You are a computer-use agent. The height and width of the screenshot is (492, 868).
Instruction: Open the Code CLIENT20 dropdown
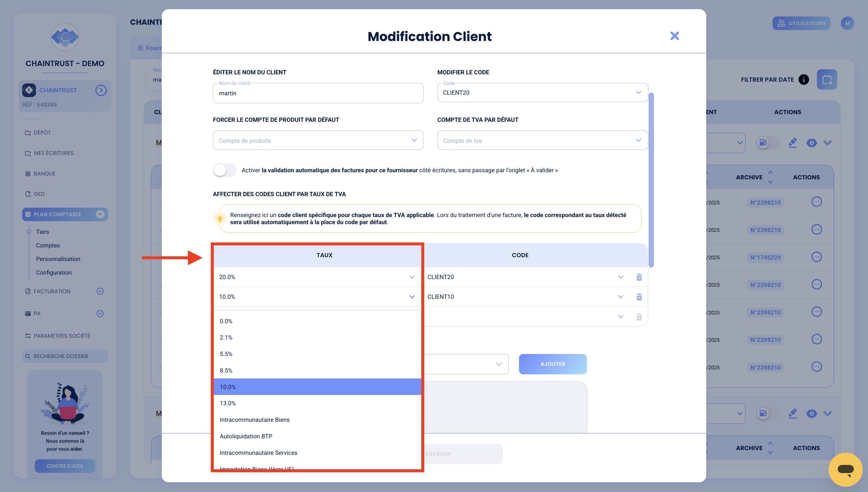(621, 277)
